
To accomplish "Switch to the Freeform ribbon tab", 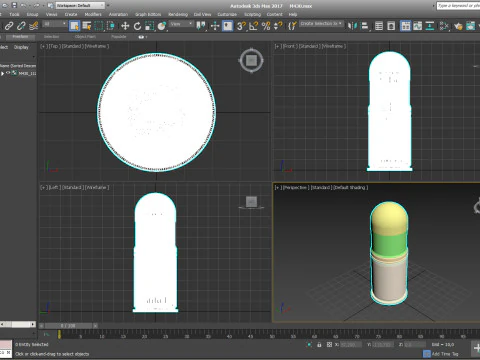I will pos(20,37).
